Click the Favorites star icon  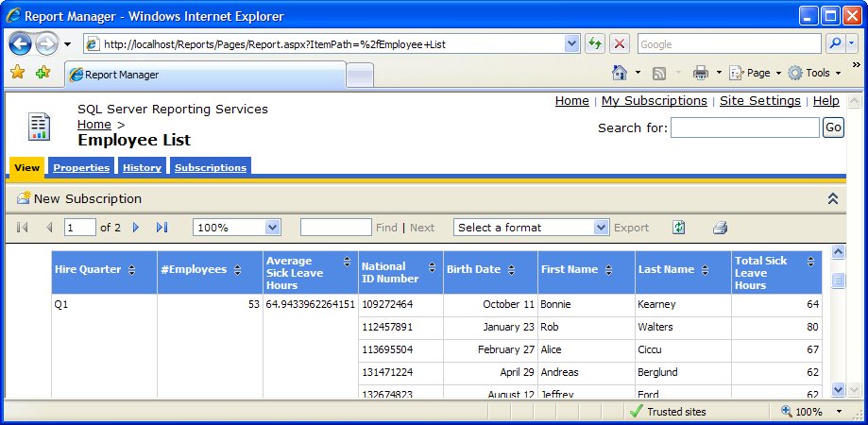pos(17,73)
